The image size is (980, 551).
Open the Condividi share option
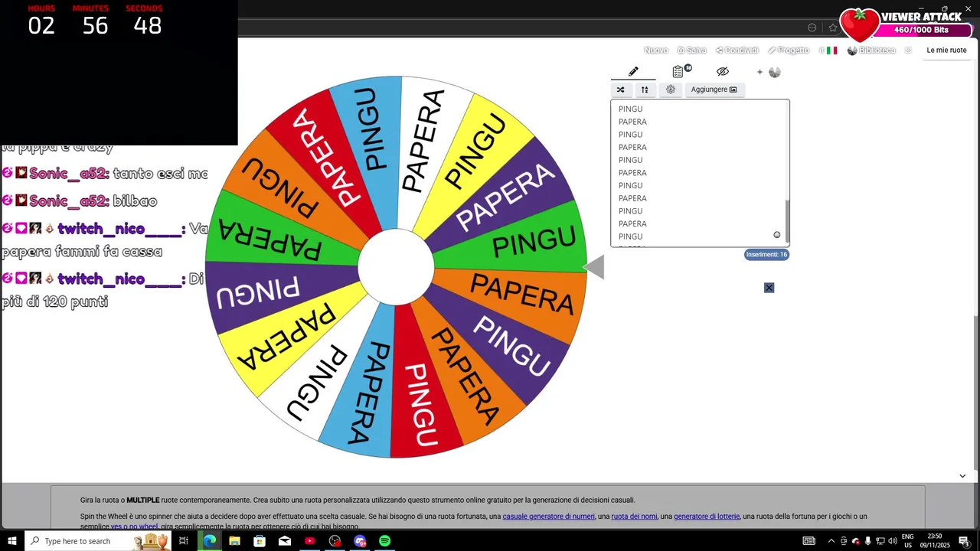pos(737,51)
